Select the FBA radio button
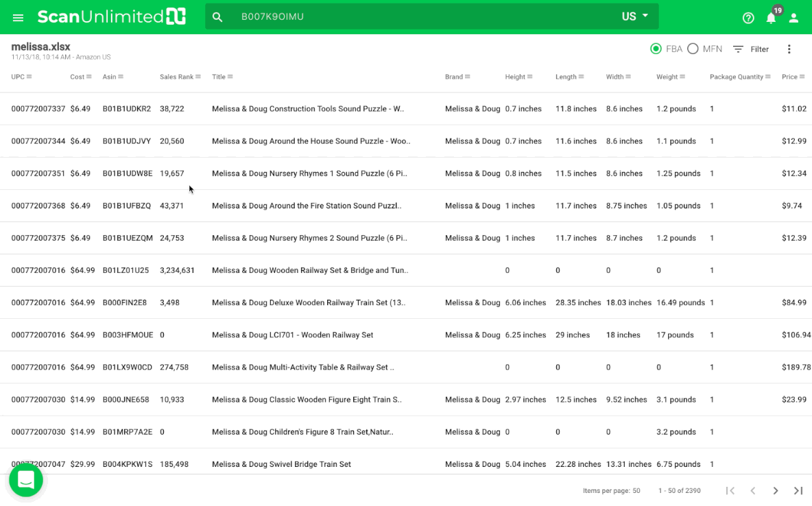Image resolution: width=812 pixels, height=506 pixels. click(x=656, y=49)
